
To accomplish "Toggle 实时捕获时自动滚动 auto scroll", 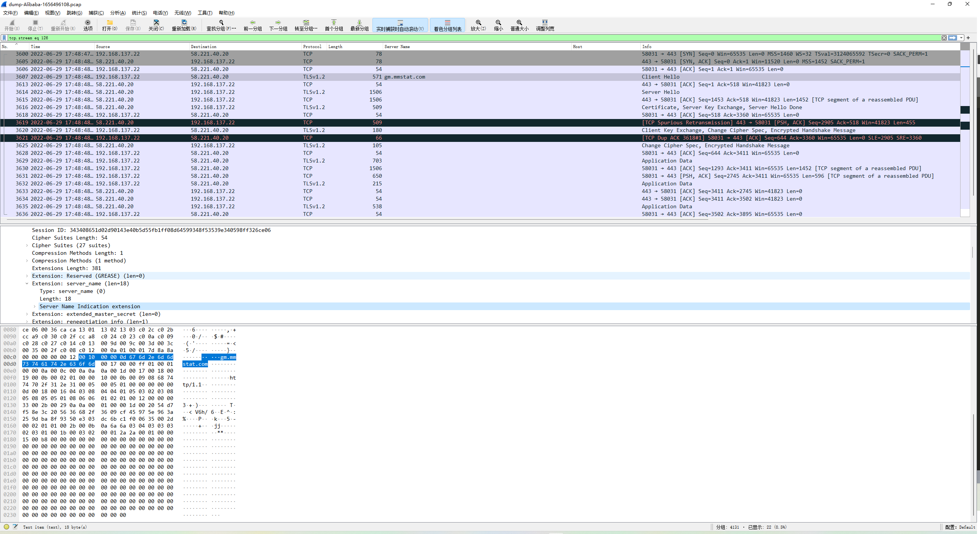I will [x=400, y=25].
